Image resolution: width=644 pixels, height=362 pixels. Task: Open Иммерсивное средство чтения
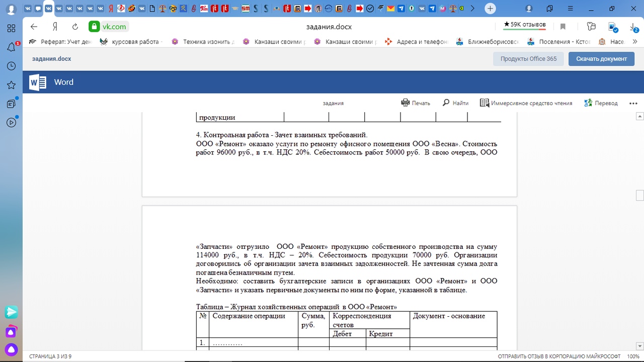(x=526, y=103)
